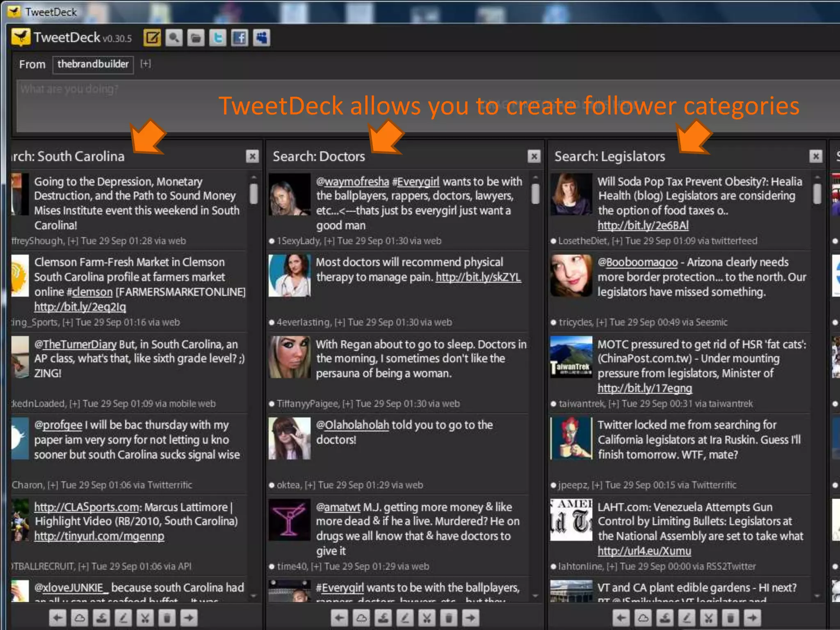Viewport: 840px width, 630px height.
Task: Expand [+] options after TiffanyyPaigee username
Action: [x=348, y=404]
